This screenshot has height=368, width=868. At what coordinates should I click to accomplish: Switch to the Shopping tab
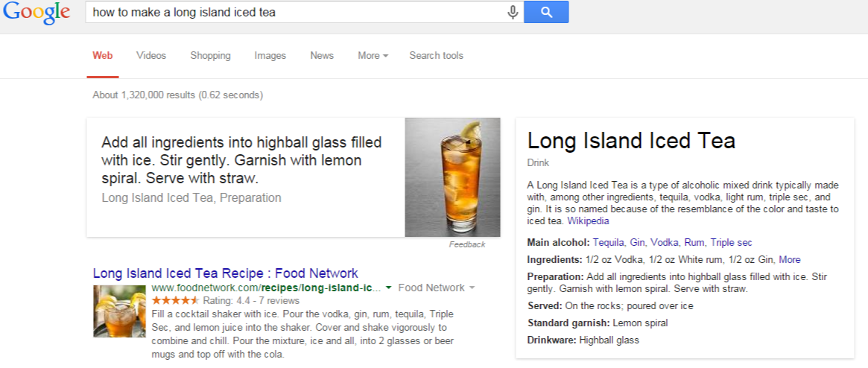point(210,56)
